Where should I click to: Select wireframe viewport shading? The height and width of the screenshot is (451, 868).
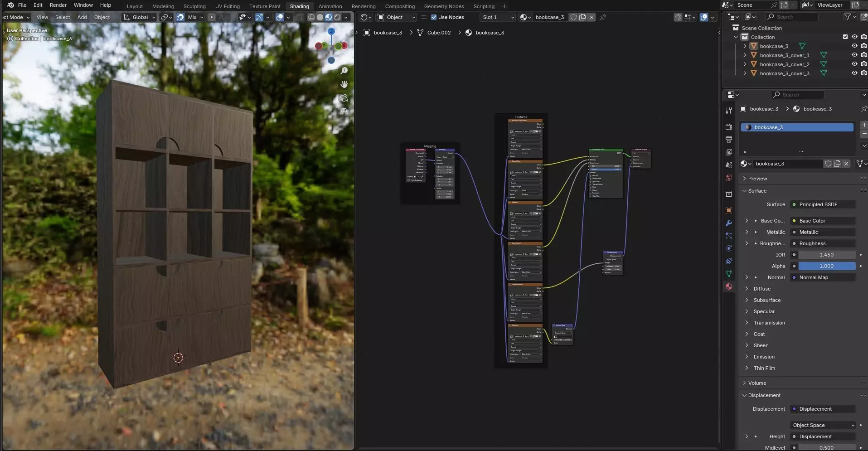tap(311, 17)
